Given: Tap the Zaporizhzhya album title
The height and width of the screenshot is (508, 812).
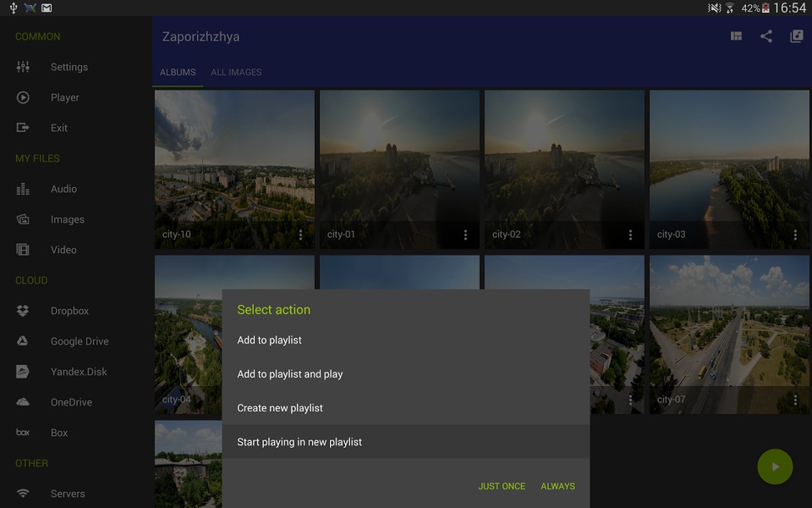Looking at the screenshot, I should [x=201, y=36].
